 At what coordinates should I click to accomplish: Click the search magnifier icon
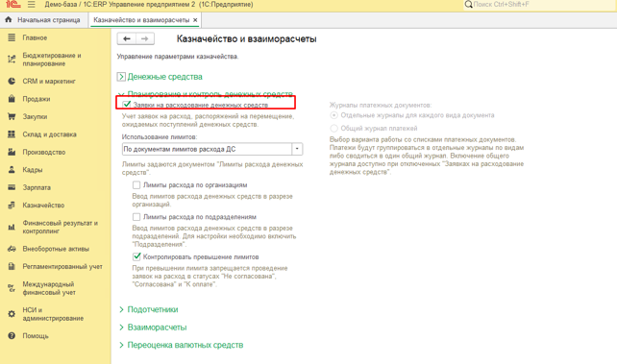click(468, 5)
